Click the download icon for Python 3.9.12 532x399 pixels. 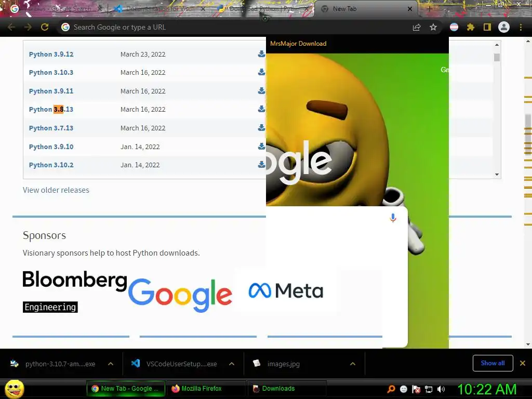coord(261,54)
